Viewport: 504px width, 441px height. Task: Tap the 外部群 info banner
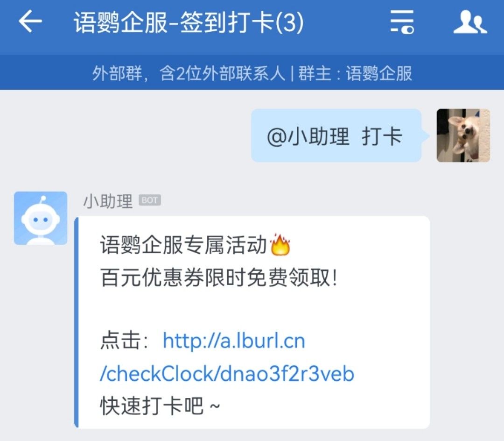(252, 73)
